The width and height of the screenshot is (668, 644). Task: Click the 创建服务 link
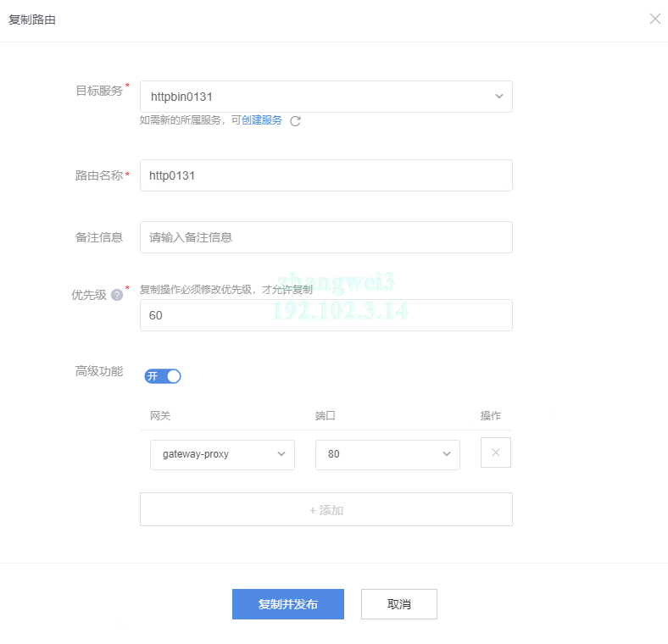[262, 120]
